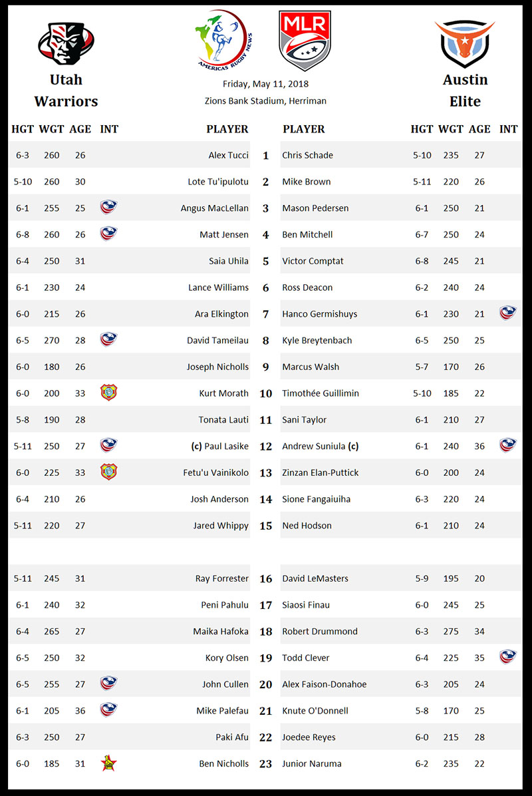Screen dimensions: 532x796
Task: Click the USA flag next to Todd Clever
Action: click(x=508, y=658)
